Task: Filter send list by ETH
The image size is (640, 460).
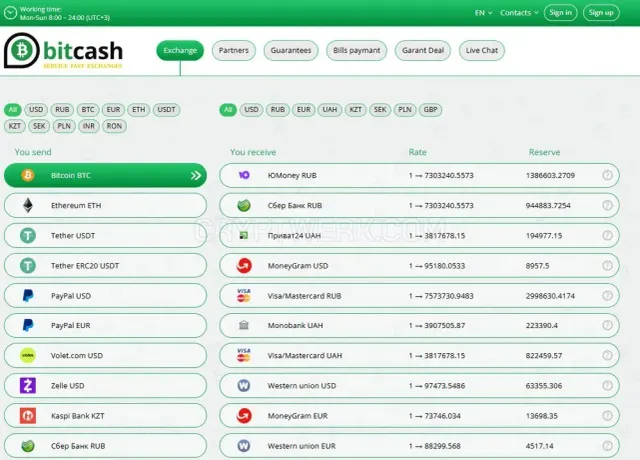Action: coord(139,109)
